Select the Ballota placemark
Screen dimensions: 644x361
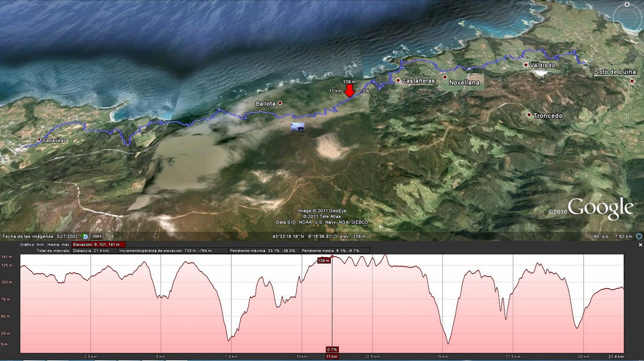pyautogui.click(x=280, y=103)
